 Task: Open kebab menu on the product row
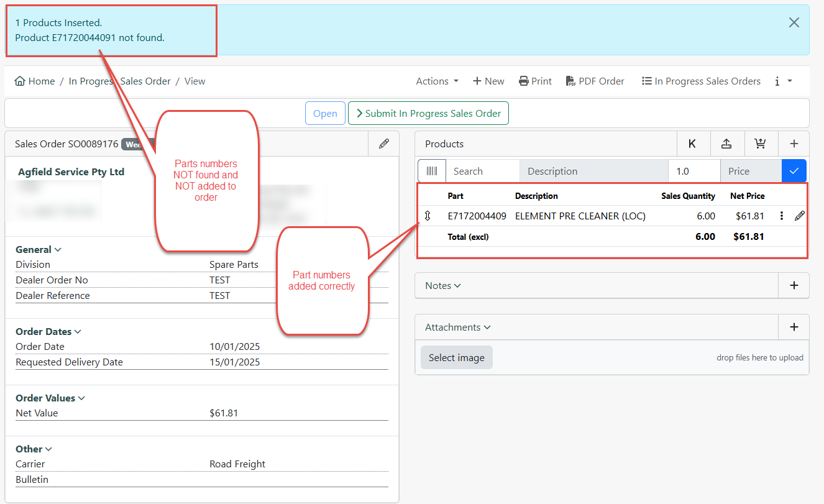point(781,216)
